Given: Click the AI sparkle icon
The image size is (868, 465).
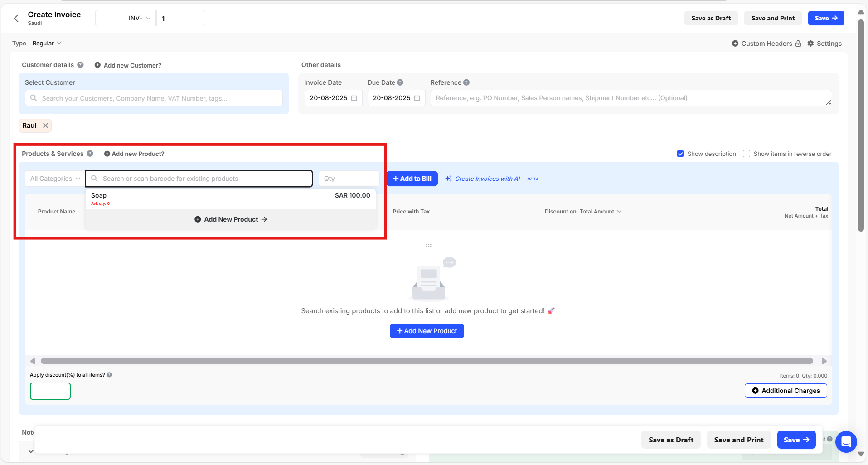Looking at the screenshot, I should (448, 179).
